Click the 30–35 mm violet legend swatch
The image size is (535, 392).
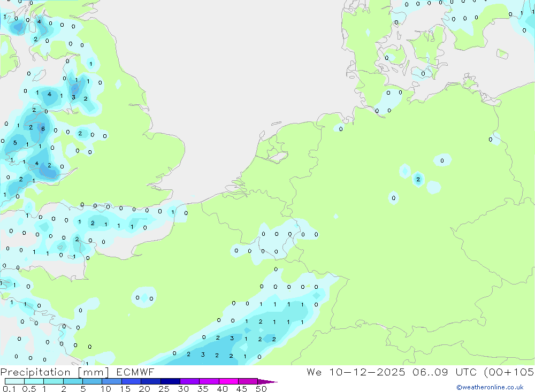[190, 381]
